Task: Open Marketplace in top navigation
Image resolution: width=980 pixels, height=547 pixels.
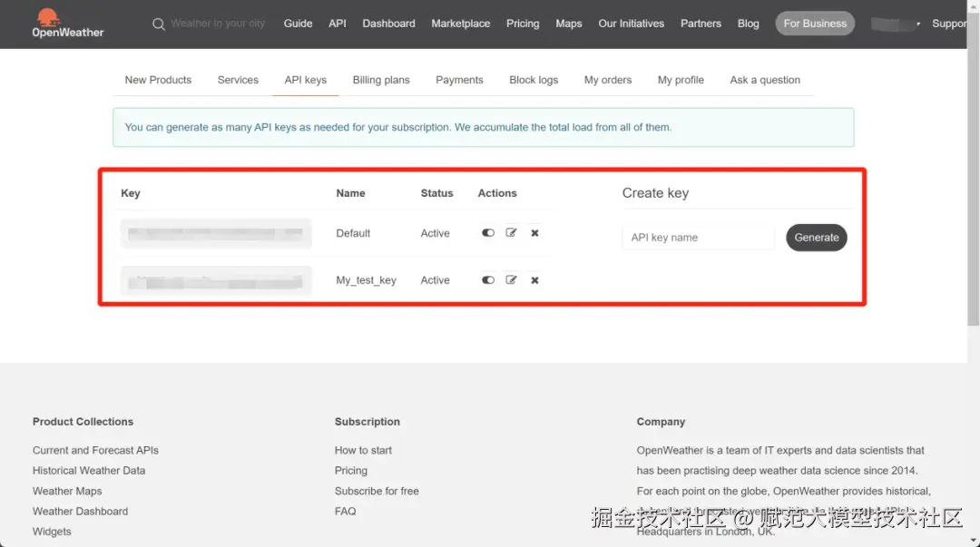Action: click(x=461, y=24)
